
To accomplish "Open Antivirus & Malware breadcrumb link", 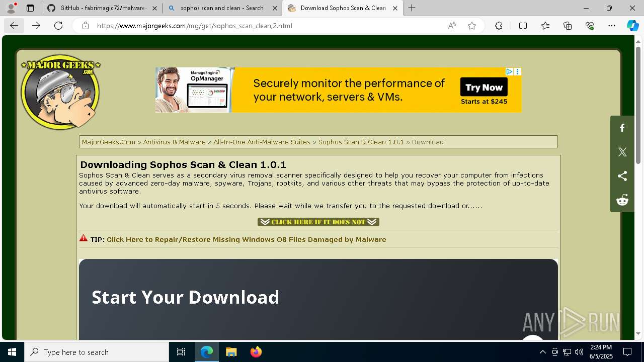I will point(174,142).
